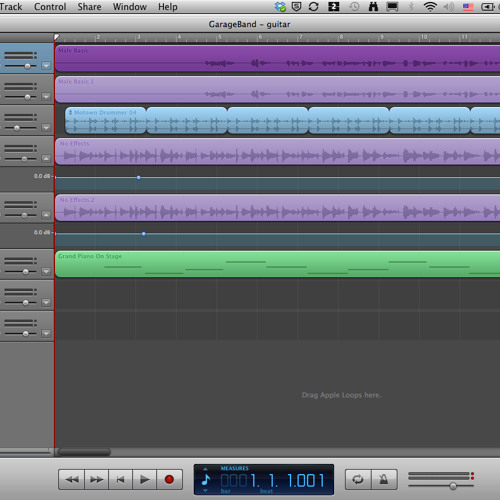This screenshot has height=500, width=500.
Task: Open the Track menu
Action: click(x=11, y=7)
